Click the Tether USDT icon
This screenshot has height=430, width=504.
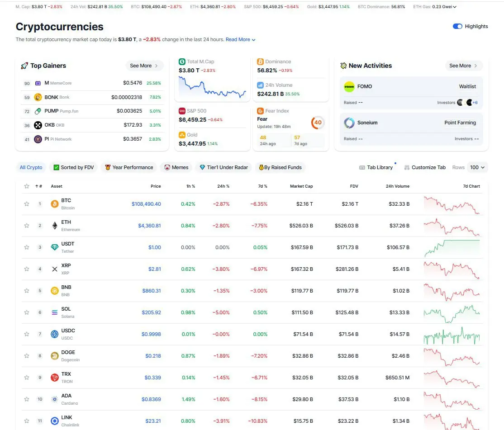[x=55, y=247]
